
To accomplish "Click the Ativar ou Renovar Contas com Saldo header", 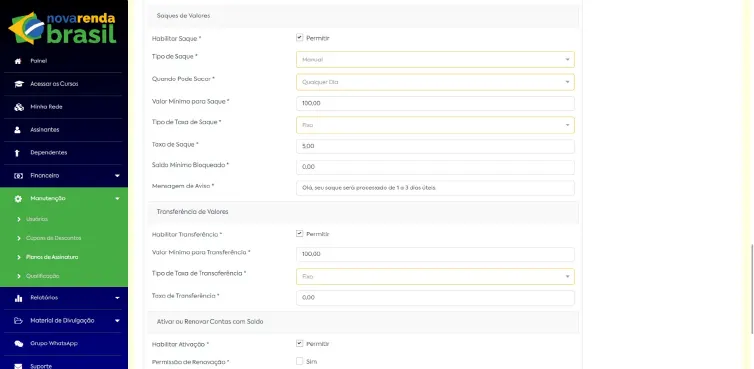I will 363,321.
